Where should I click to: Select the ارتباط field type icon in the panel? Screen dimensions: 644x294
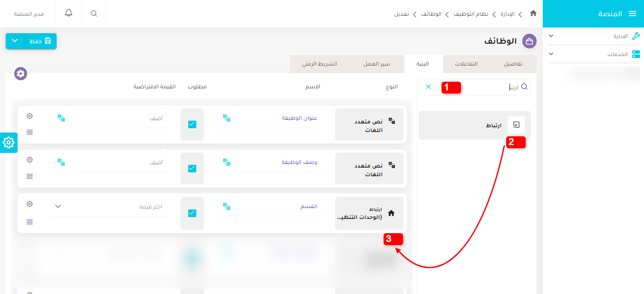click(x=516, y=124)
